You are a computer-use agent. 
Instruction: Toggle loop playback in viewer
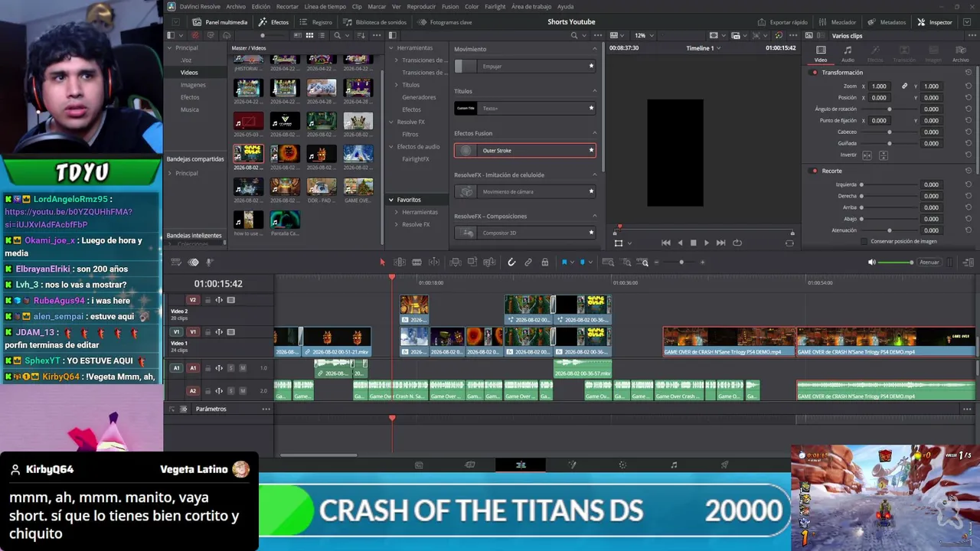(737, 243)
